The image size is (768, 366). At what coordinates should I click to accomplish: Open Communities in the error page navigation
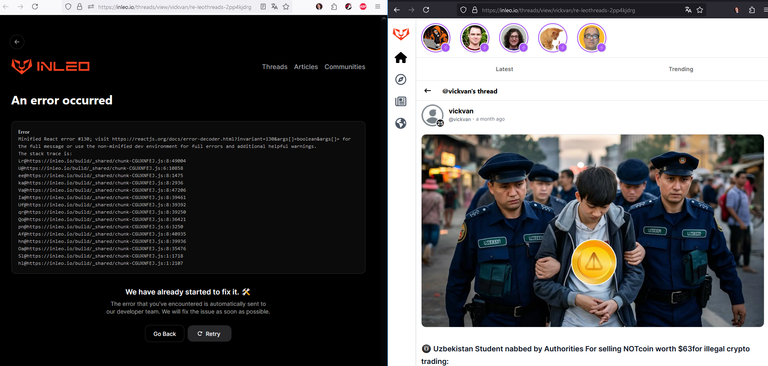click(x=345, y=67)
